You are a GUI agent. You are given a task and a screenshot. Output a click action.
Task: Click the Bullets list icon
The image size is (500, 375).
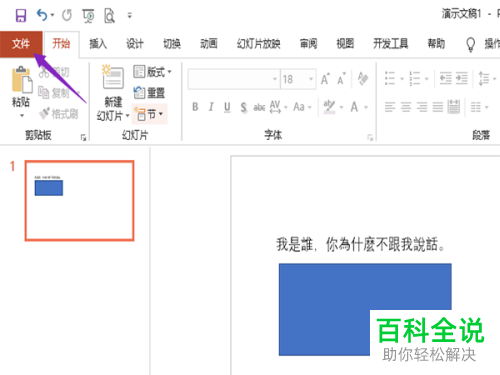click(390, 79)
